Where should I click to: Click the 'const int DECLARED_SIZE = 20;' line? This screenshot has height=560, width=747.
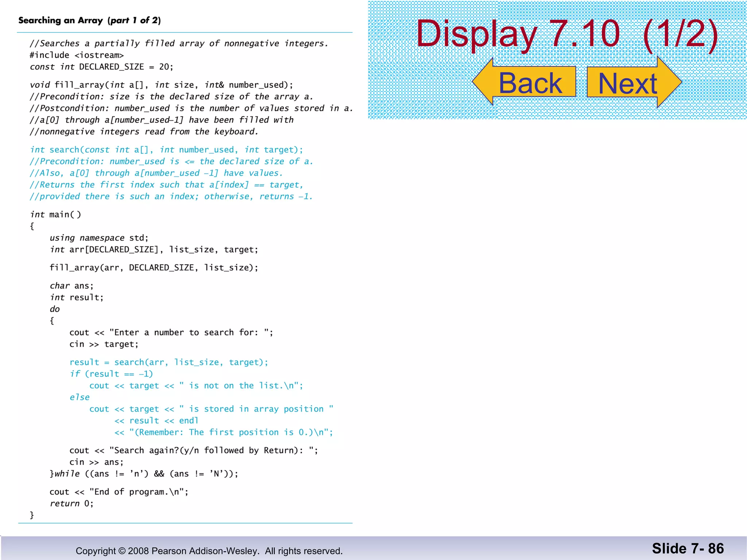(102, 67)
